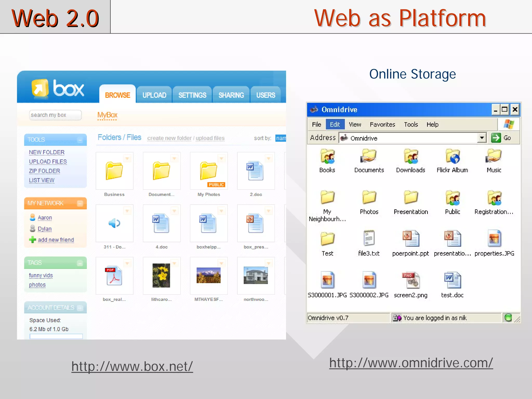The width and height of the screenshot is (532, 399).
Task: Click the search my box field
Action: (x=55, y=115)
